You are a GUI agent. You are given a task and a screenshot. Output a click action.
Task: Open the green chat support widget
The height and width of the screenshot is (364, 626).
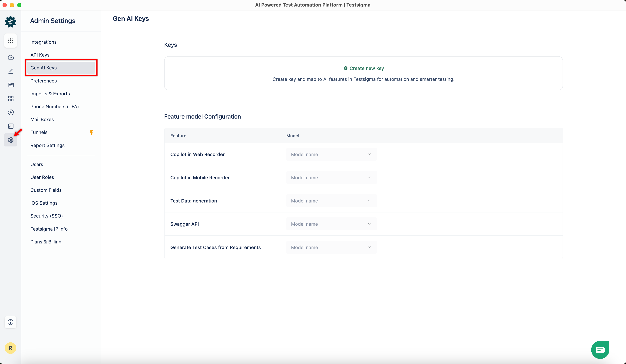pyautogui.click(x=600, y=350)
